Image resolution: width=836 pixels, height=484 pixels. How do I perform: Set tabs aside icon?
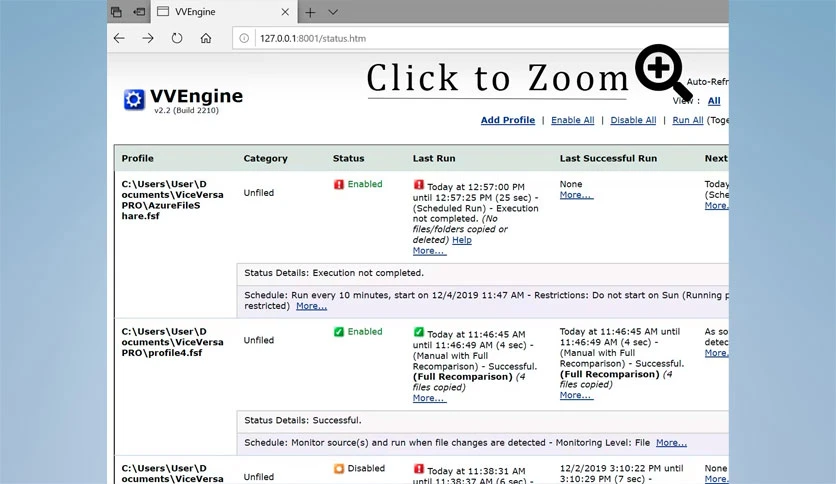(x=140, y=12)
